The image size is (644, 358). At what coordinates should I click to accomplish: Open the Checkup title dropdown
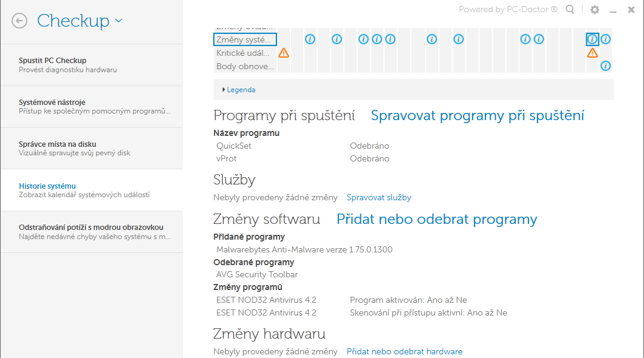pyautogui.click(x=118, y=21)
